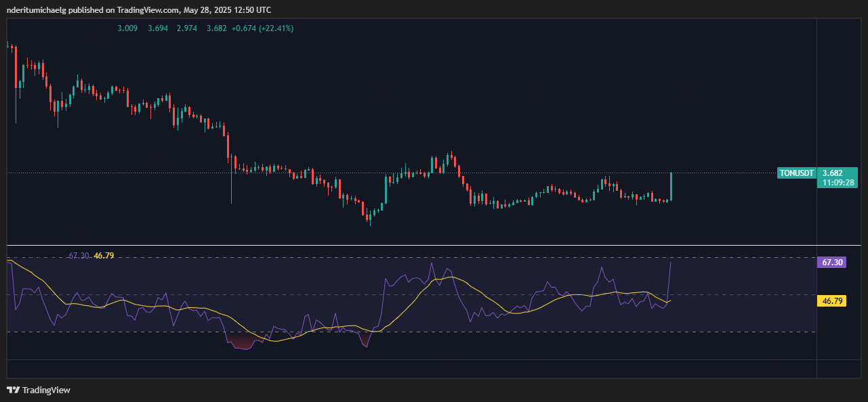Select the latest tall green candle
The width and height of the screenshot is (868, 402).
[671, 186]
